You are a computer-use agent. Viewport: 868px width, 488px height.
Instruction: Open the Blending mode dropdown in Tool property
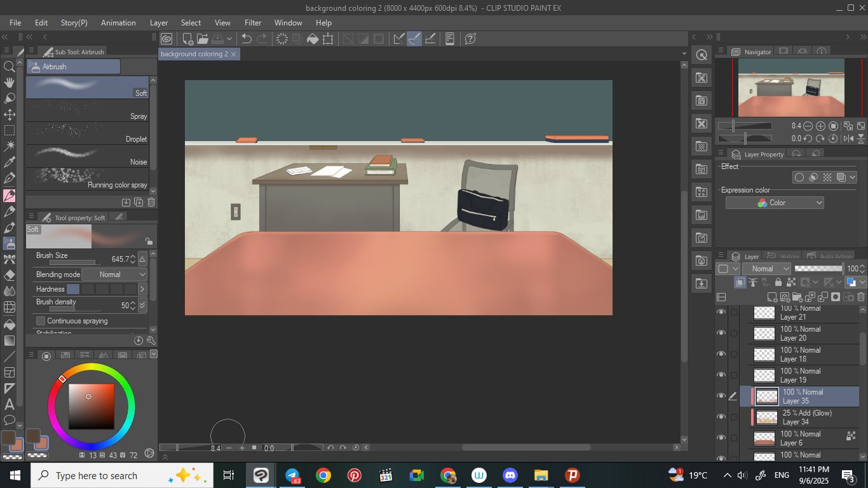[114, 274]
